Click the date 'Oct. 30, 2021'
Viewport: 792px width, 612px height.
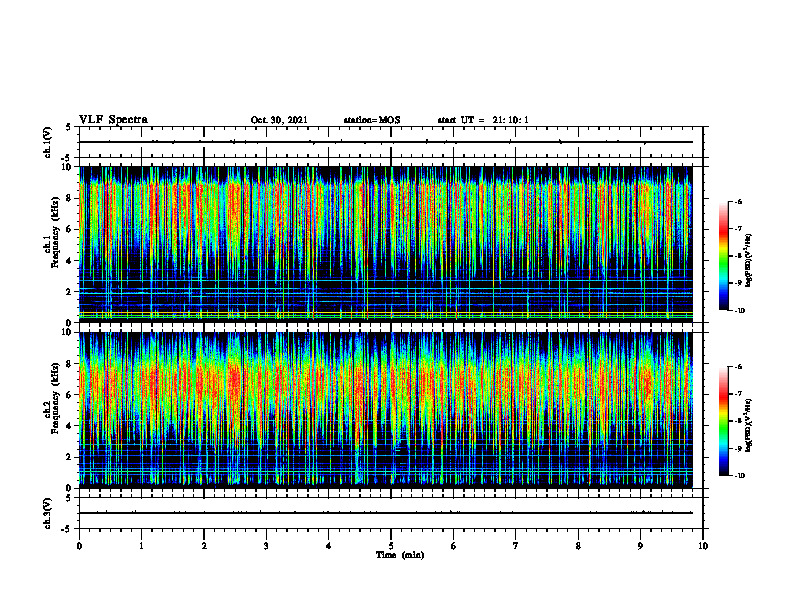[279, 120]
